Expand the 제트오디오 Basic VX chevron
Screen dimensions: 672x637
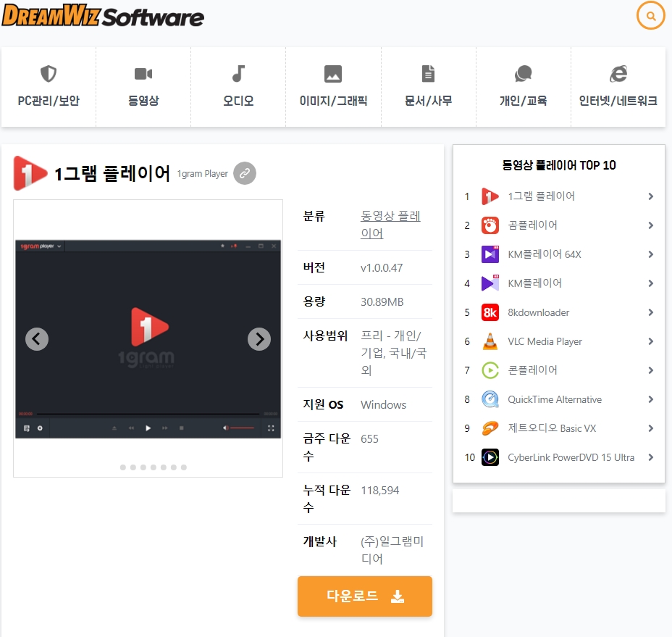coord(650,428)
